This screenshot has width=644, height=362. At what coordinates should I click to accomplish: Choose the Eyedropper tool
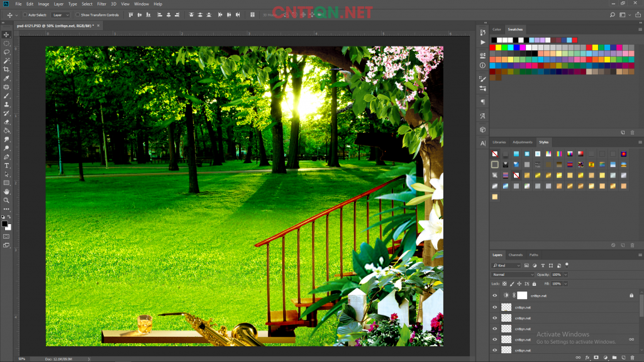tap(6, 78)
